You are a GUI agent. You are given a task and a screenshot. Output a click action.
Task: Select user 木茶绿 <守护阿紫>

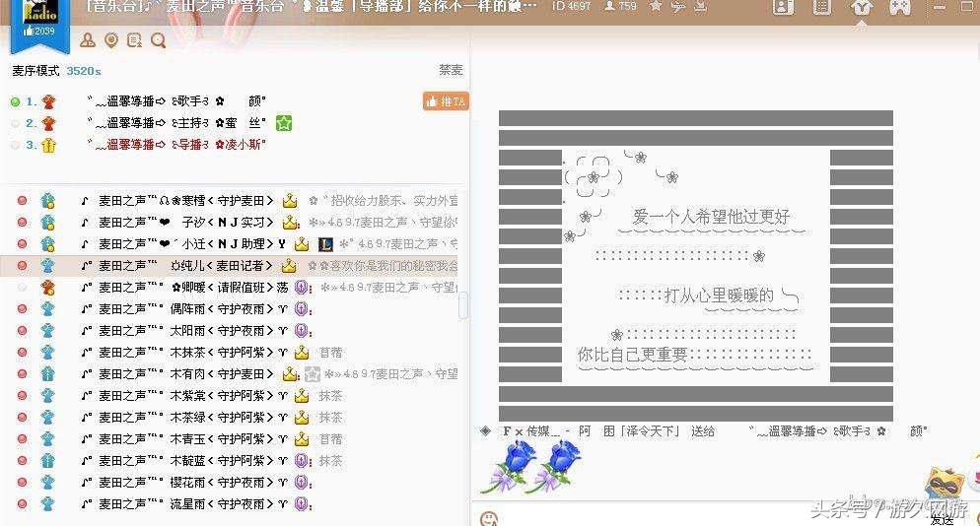point(184,418)
